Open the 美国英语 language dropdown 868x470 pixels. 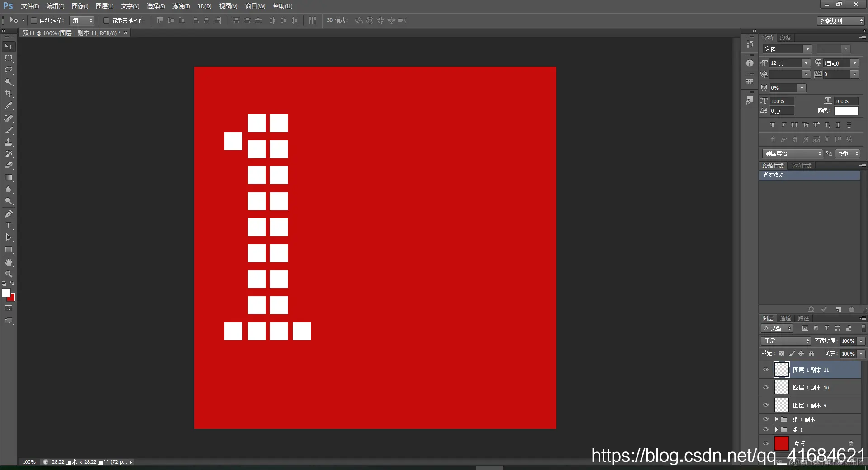(x=793, y=154)
